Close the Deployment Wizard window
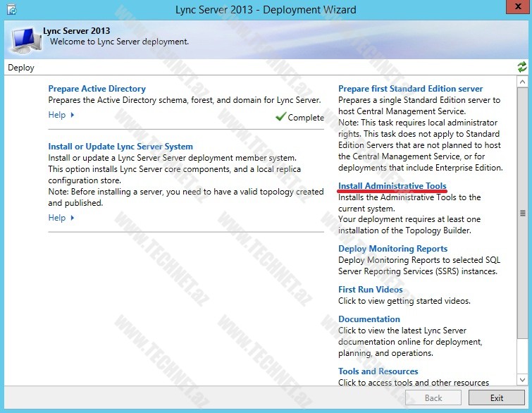 [516, 8]
